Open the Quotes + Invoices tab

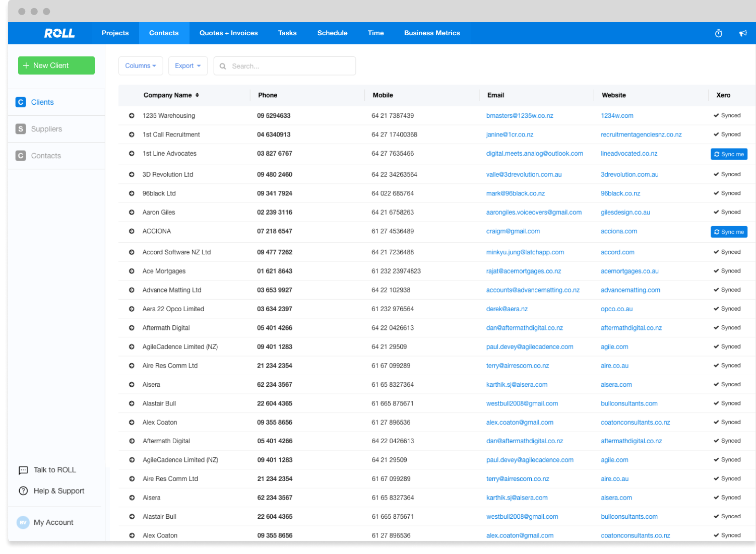[228, 33]
